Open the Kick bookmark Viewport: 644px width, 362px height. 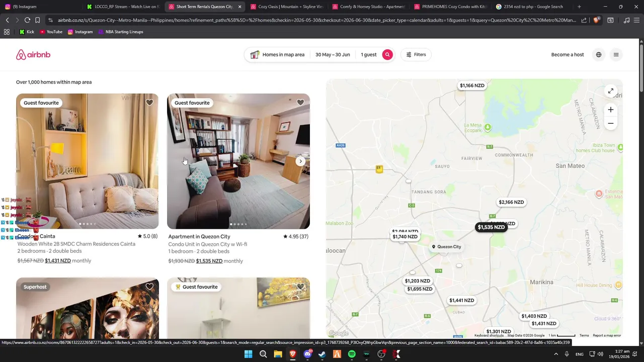coord(27,32)
